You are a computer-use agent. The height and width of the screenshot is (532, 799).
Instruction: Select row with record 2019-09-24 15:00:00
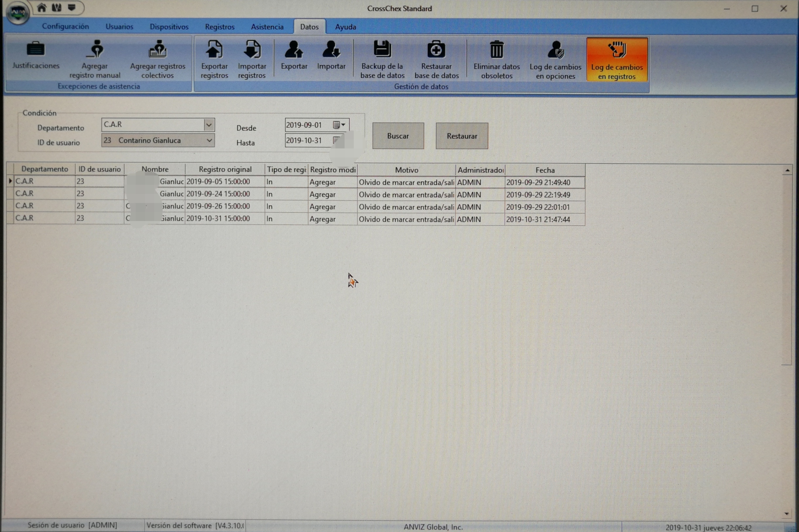[296, 194]
